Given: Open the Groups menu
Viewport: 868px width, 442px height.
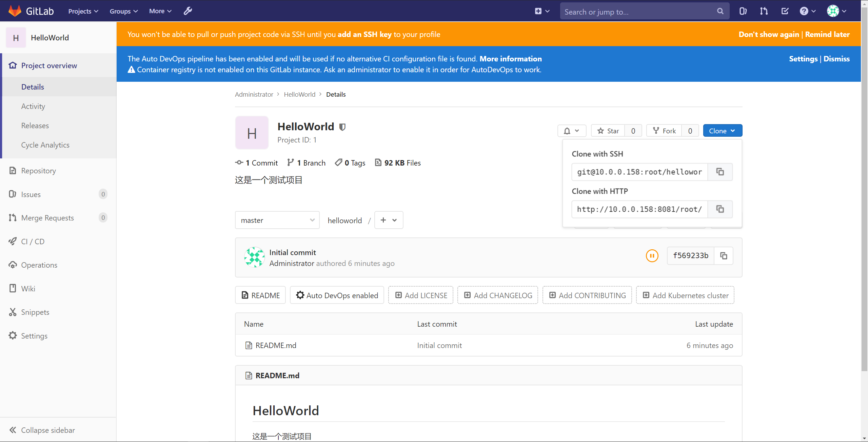Looking at the screenshot, I should pyautogui.click(x=123, y=11).
